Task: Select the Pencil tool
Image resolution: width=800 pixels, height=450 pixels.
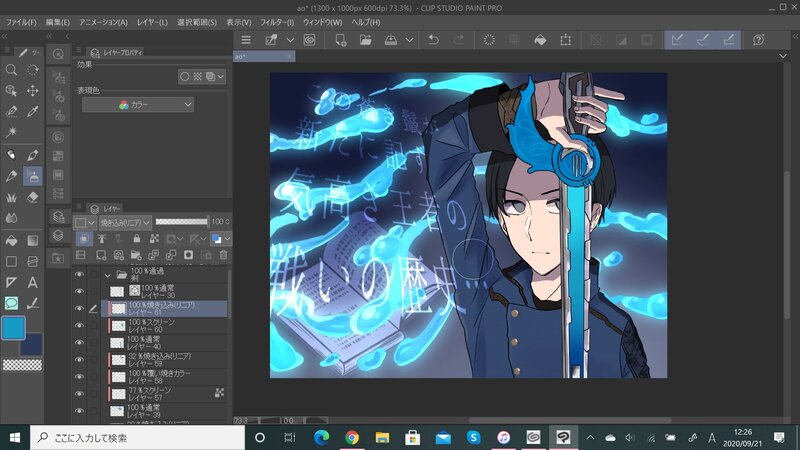Action: [11, 176]
